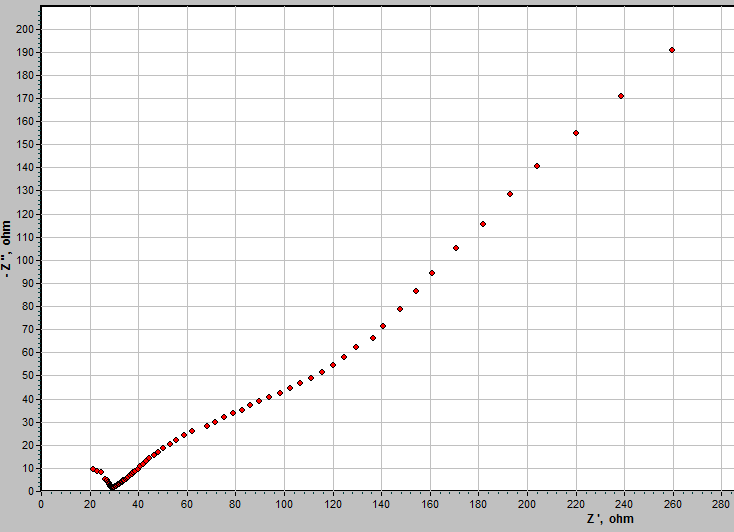
Task: Click the -Z'', ohm y-axis title
Action: click(7, 249)
